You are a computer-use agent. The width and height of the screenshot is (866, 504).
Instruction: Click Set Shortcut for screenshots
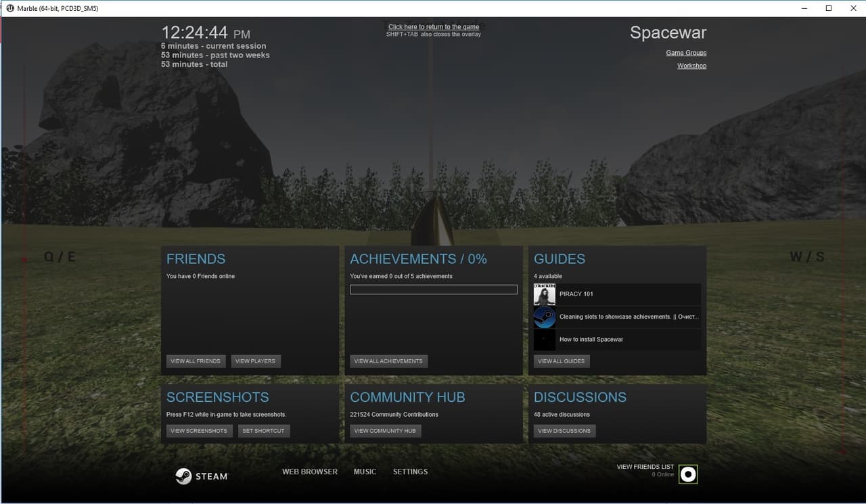(x=264, y=431)
